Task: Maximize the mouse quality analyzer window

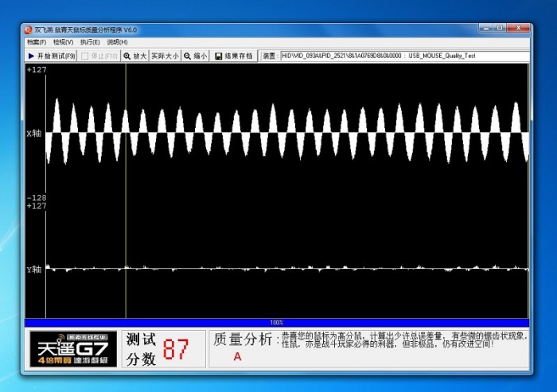Action: click(x=501, y=28)
